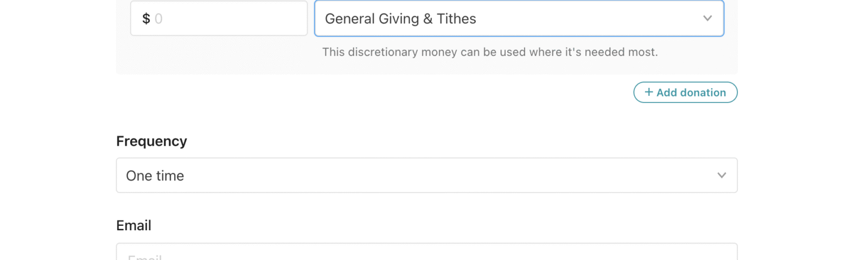This screenshot has height=260, width=868.
Task: Click the chevron arrow in Frequency box
Action: 722,175
